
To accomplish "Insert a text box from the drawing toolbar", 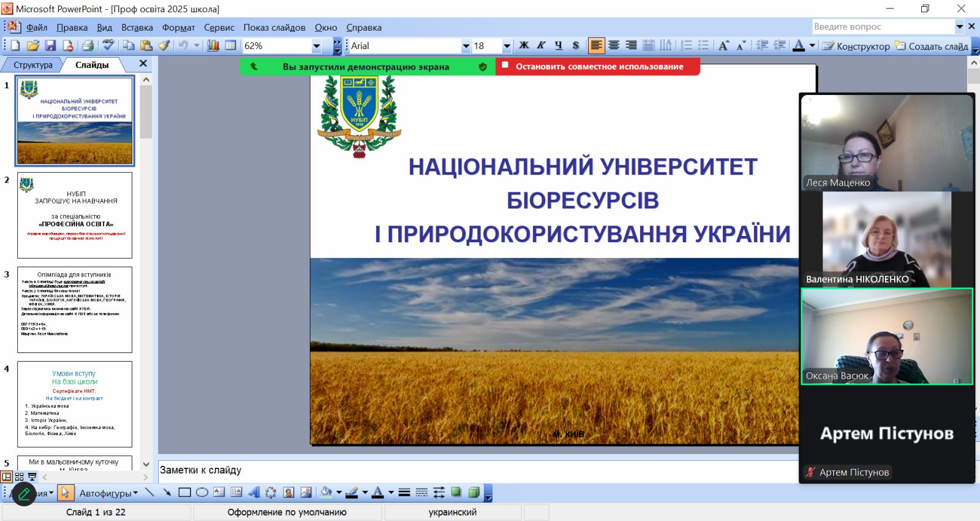I will [219, 492].
